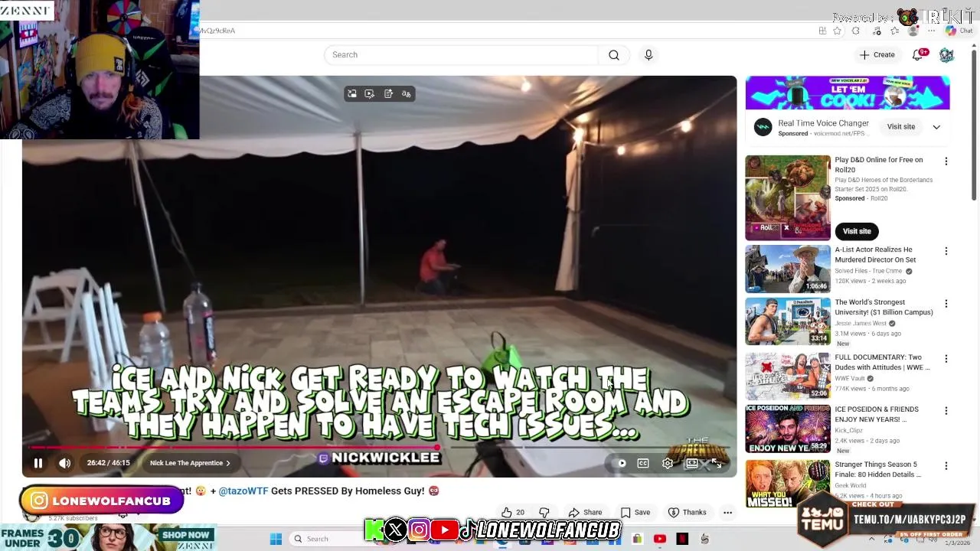
Task: Click the Roll20 'Visit site' button
Action: [857, 231]
